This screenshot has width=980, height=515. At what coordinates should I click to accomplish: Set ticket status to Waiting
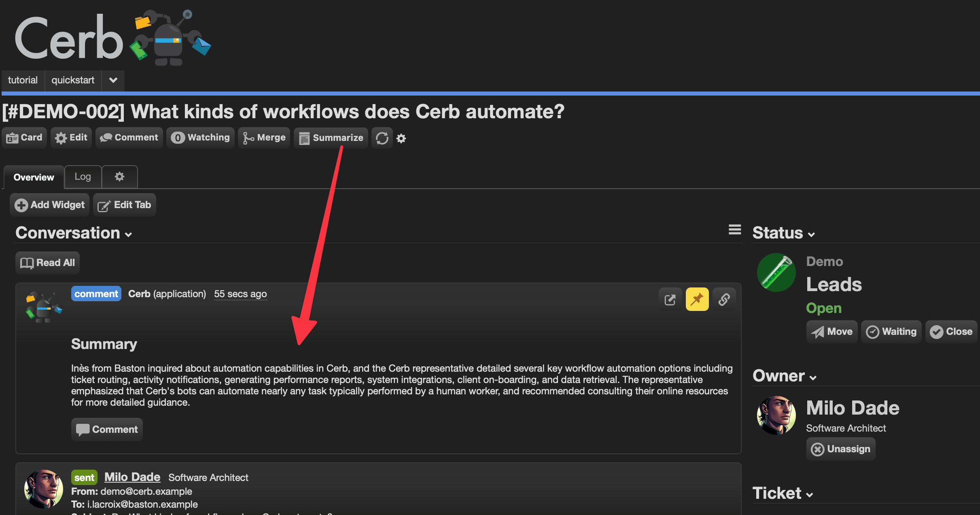[891, 332]
